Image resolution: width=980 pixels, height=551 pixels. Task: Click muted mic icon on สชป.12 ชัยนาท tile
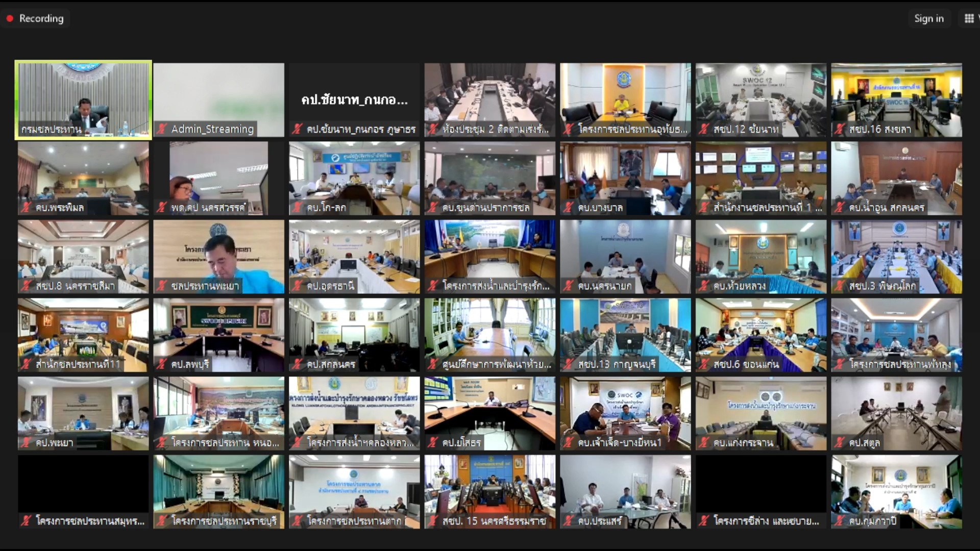point(704,129)
